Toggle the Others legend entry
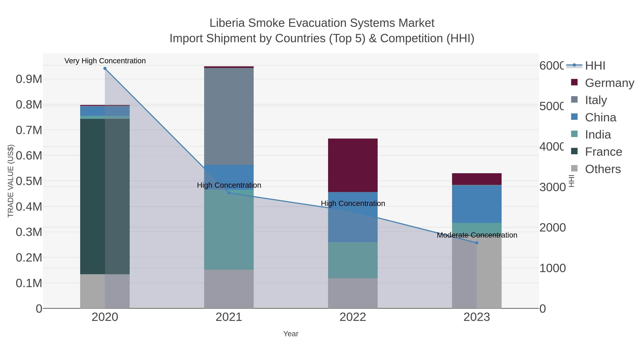644x362 pixels. (x=596, y=169)
